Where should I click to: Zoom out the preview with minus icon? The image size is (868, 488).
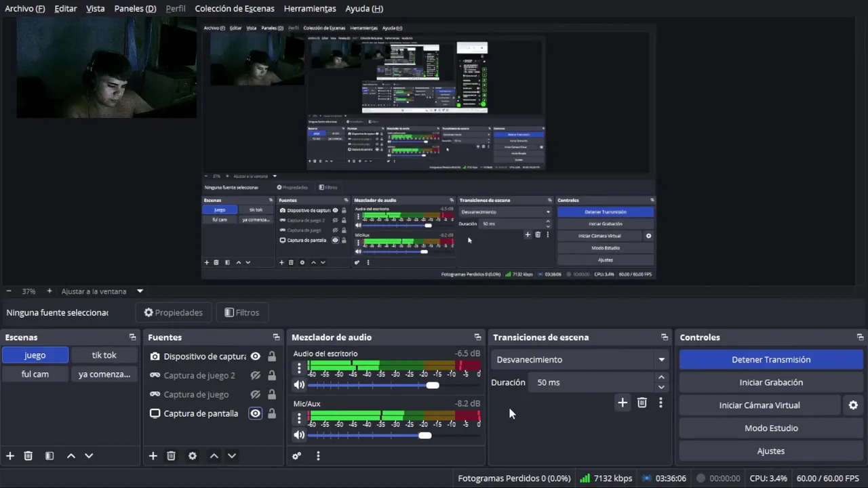(x=9, y=291)
